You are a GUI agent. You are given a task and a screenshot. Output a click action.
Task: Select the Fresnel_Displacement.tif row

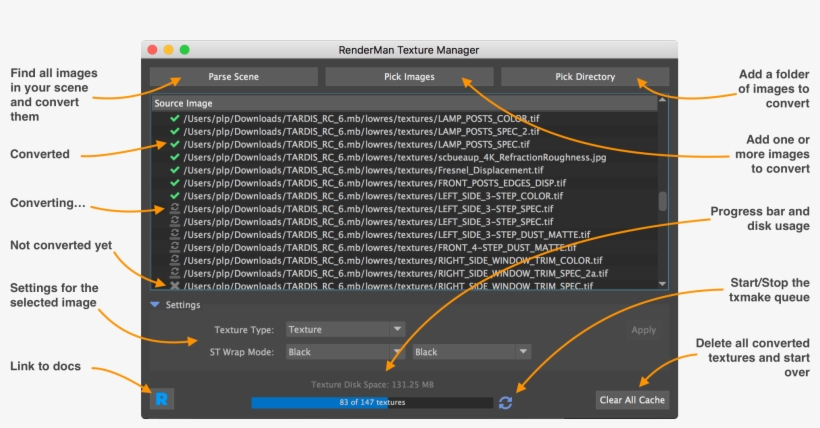point(405,170)
